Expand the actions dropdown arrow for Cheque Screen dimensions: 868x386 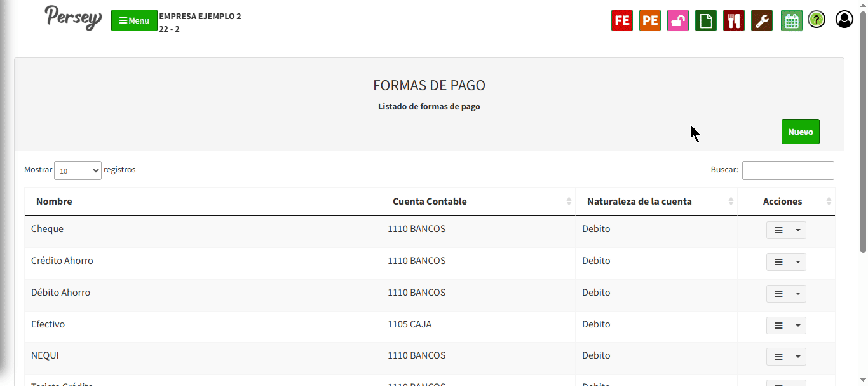(x=798, y=230)
